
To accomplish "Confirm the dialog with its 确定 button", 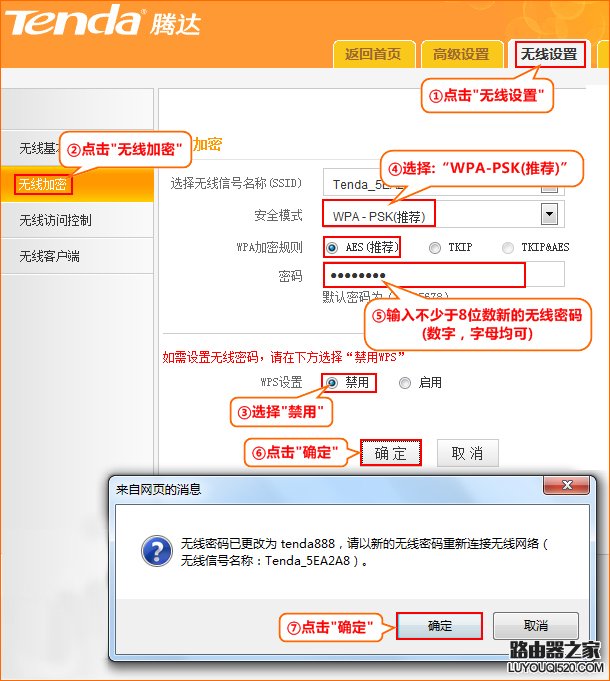I will click(x=439, y=625).
